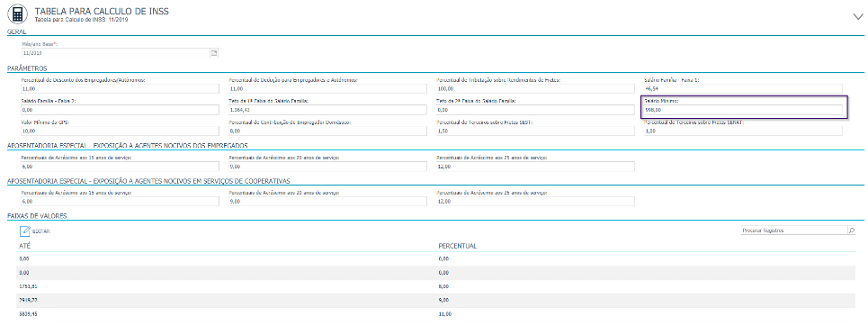Click the EDITAR pencil icon
The image size is (868, 326).
click(x=25, y=231)
